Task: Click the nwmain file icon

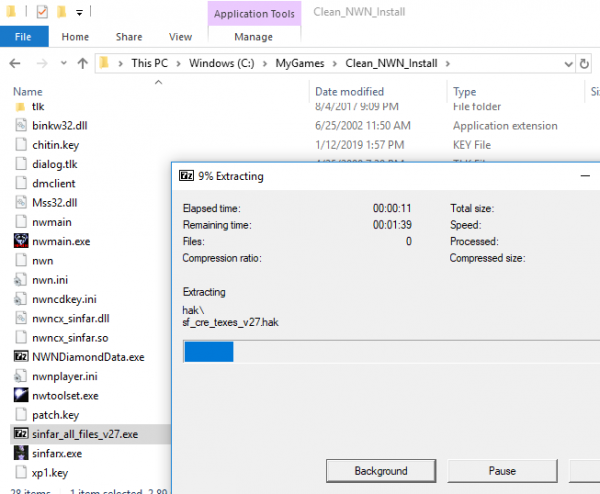Action: pos(21,222)
